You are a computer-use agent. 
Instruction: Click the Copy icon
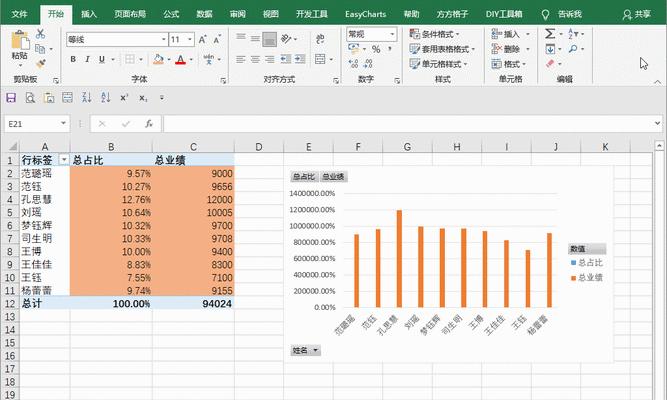coord(40,49)
